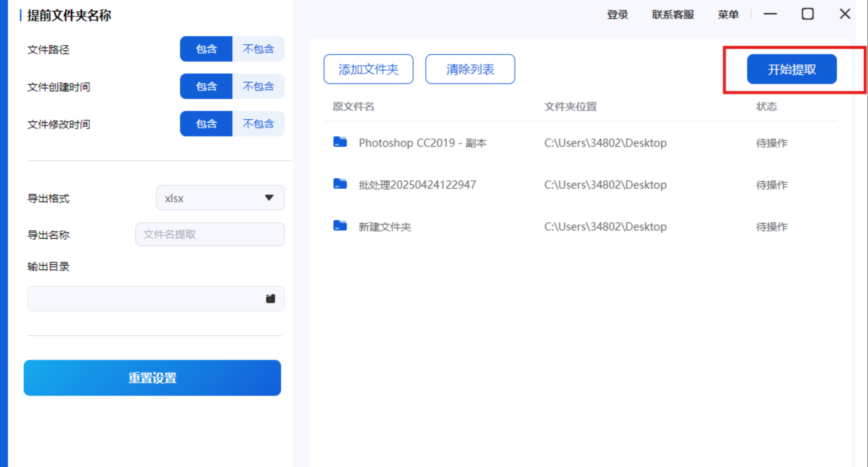Select the 新建文件夹 folder name
The image size is (868, 467).
coord(385,226)
